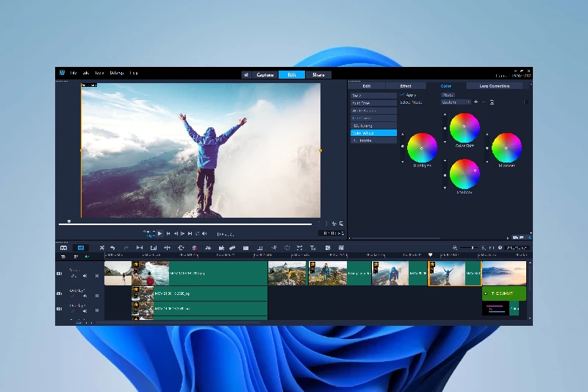Open the Effect tab in options panel
Viewport: 588px width, 392px height.
[406, 86]
